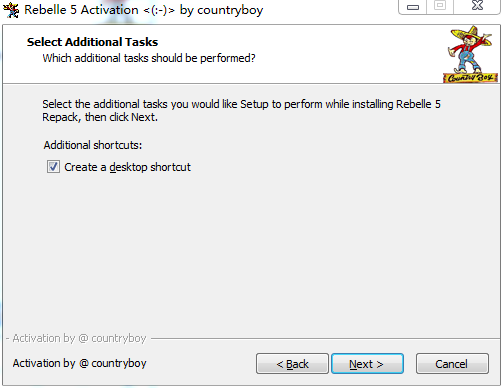Click the Country Boy banner text under mascot
The height and width of the screenshot is (388, 503).
coord(470,78)
